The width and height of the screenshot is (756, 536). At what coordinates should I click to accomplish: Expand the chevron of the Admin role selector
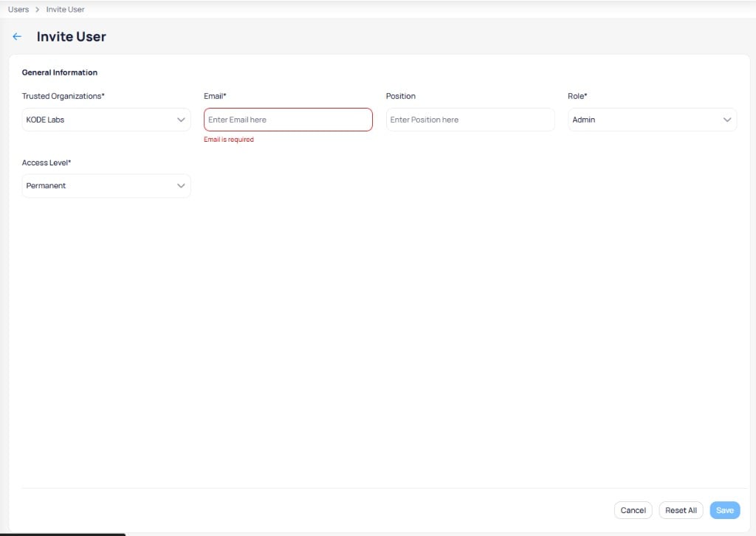point(727,120)
